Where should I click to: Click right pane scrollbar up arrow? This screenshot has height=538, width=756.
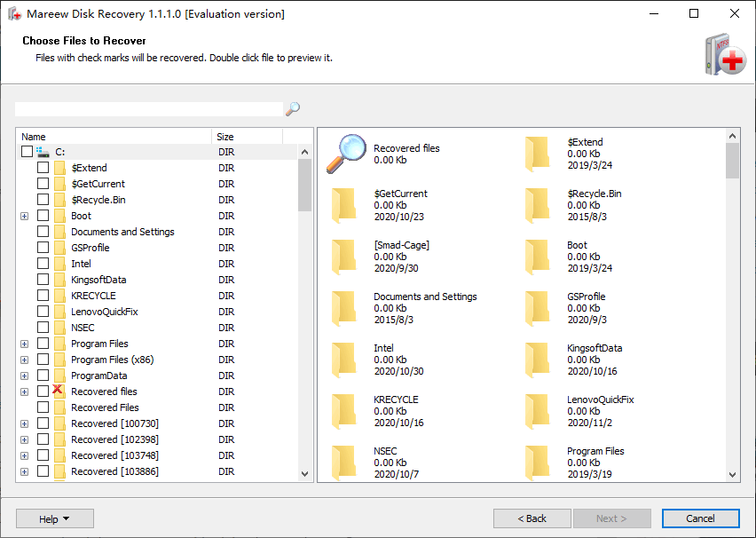(x=732, y=136)
